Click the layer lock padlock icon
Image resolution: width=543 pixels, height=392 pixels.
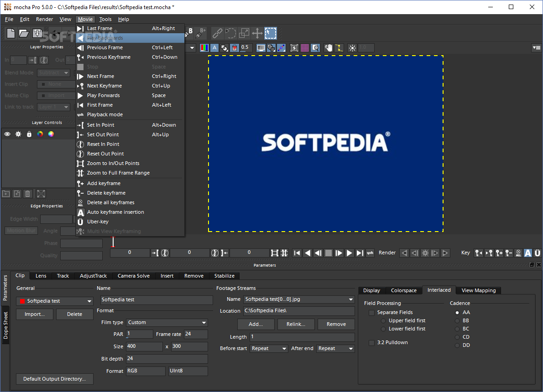point(29,134)
